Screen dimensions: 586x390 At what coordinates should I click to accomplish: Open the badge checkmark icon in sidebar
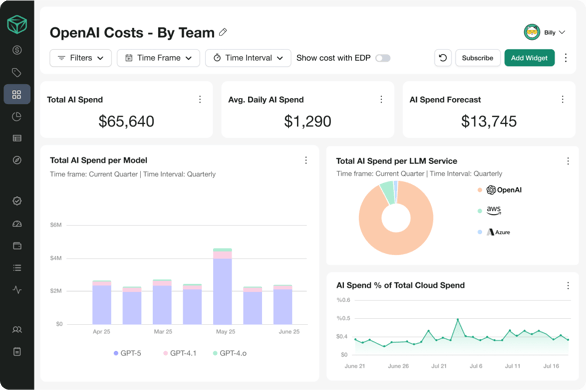pos(17,201)
